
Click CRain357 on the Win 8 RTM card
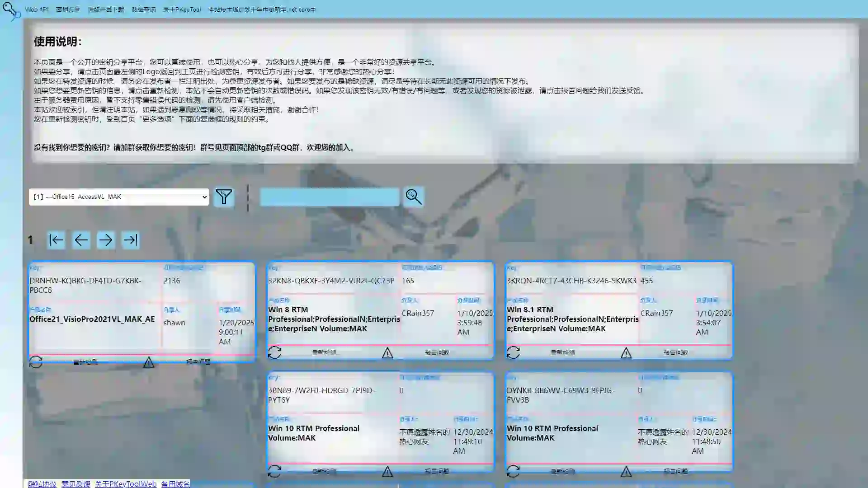pos(418,313)
